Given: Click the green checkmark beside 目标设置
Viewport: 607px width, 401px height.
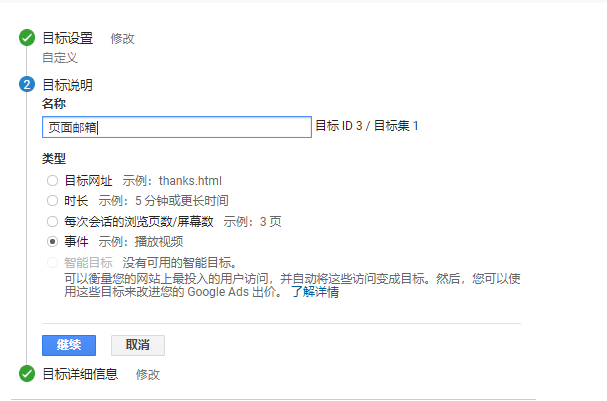Looking at the screenshot, I should coord(27,38).
